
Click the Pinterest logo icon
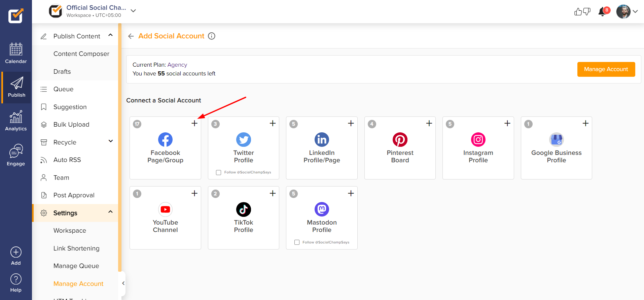click(400, 139)
